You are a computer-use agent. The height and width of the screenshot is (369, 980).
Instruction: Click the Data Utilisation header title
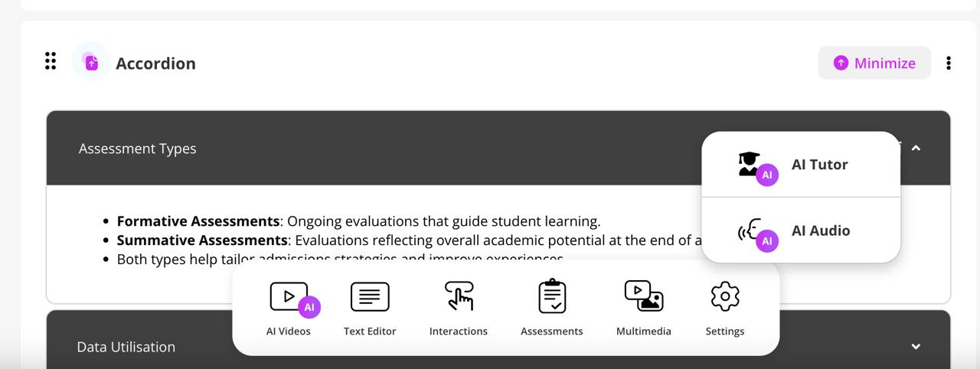tap(126, 347)
